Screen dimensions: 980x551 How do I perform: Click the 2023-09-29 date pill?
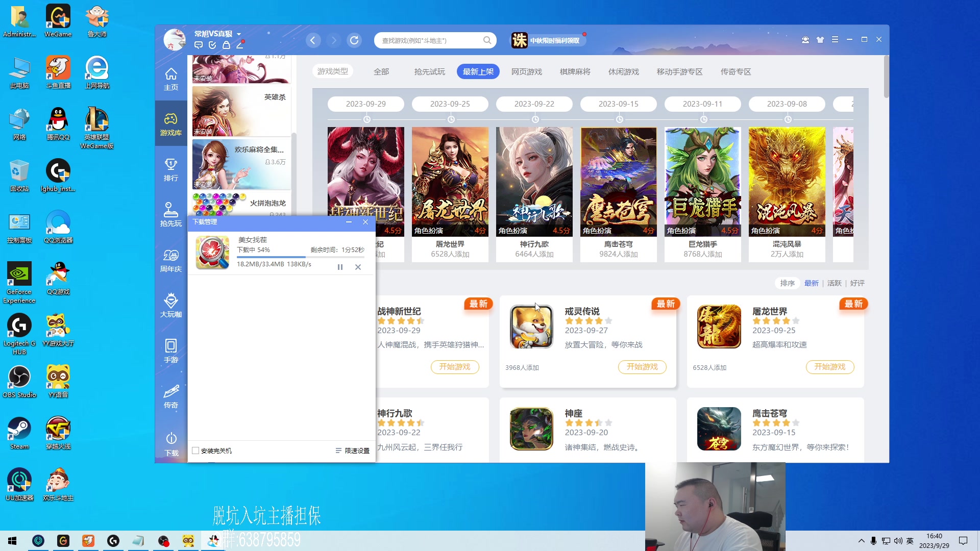tap(366, 104)
